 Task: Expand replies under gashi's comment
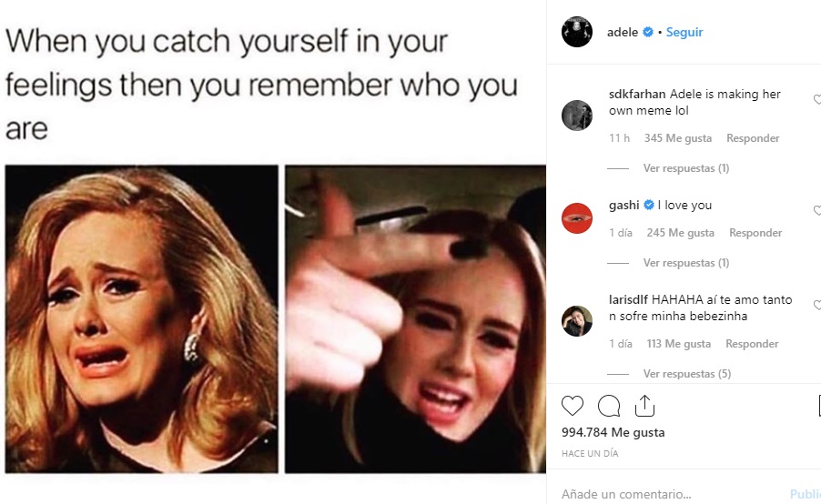[686, 263]
